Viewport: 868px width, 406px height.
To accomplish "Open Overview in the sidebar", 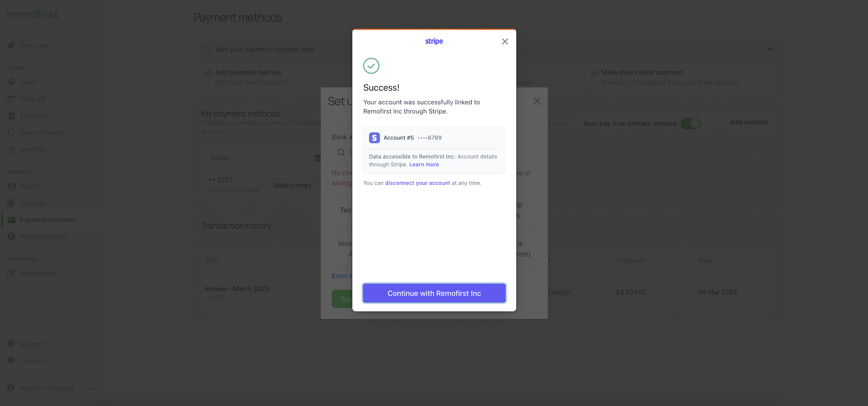I will (x=34, y=45).
